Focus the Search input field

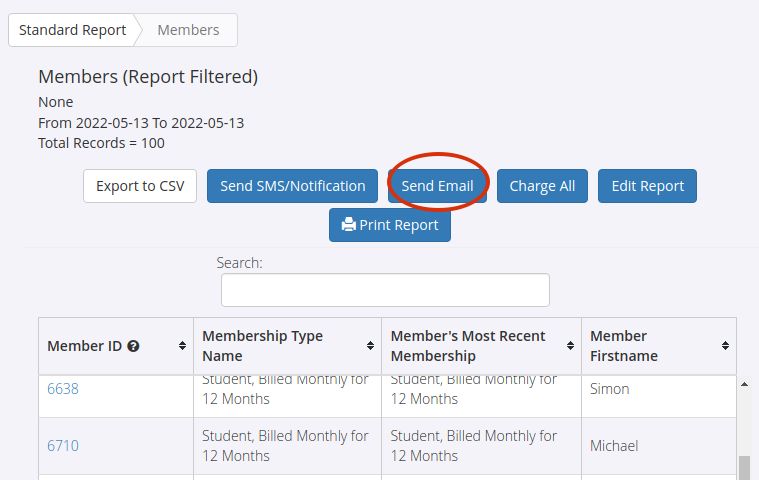pyautogui.click(x=385, y=290)
